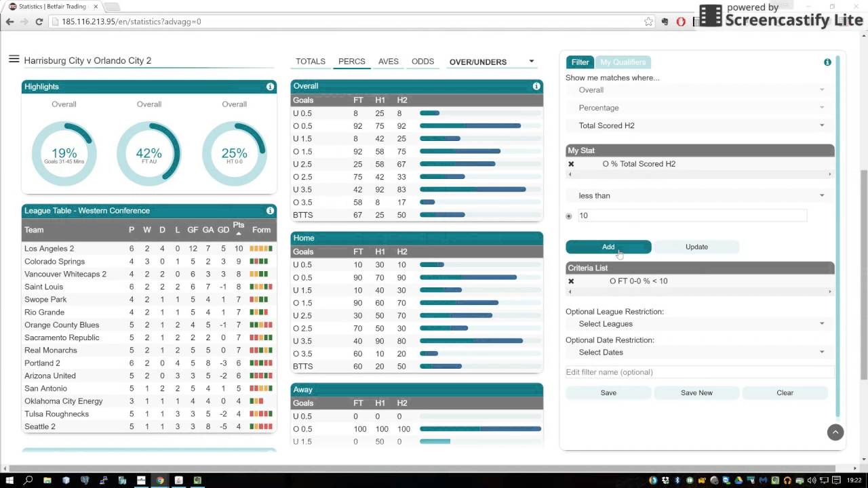868x488 pixels.
Task: Switch to the My Qualifiers tab
Action: (623, 62)
